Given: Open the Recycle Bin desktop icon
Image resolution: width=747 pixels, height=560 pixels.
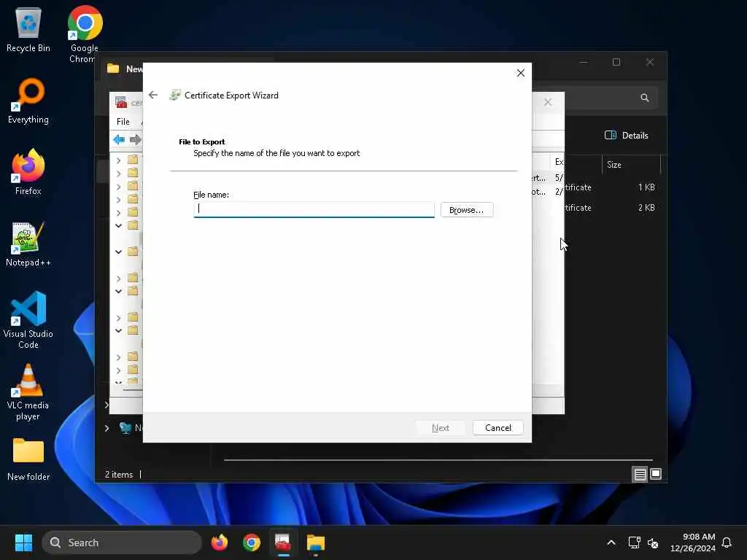Looking at the screenshot, I should coord(28,30).
